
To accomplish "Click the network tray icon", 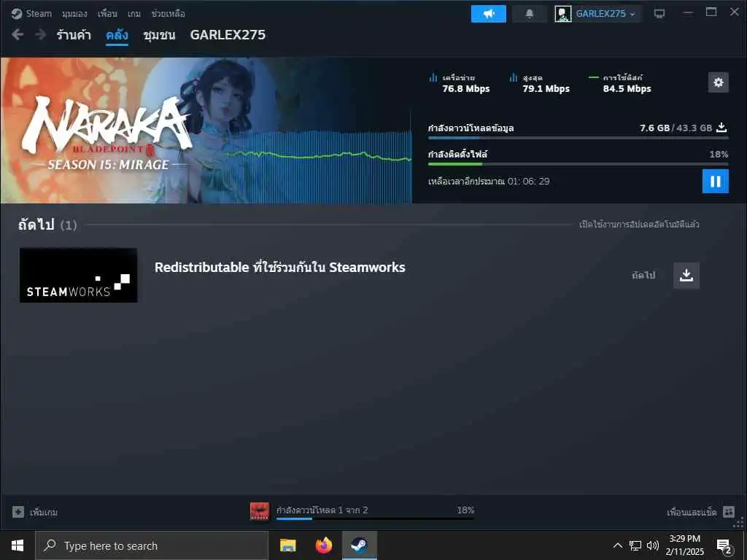I will 635,545.
